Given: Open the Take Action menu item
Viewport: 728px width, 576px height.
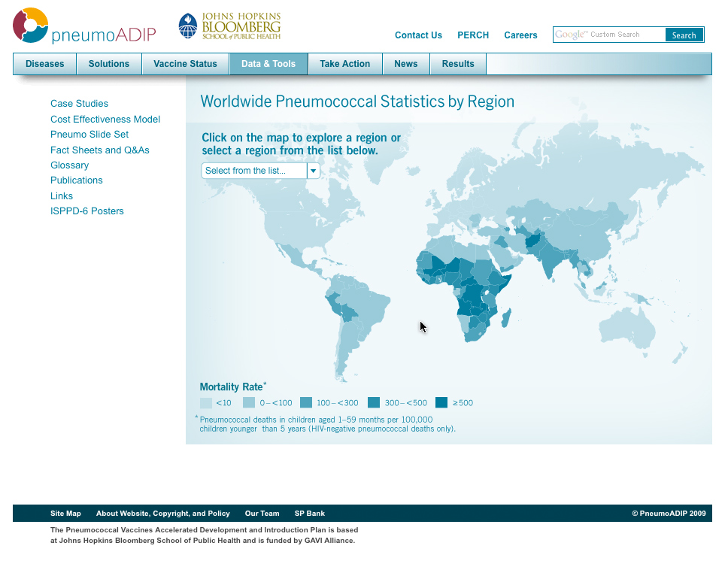Looking at the screenshot, I should pos(344,64).
